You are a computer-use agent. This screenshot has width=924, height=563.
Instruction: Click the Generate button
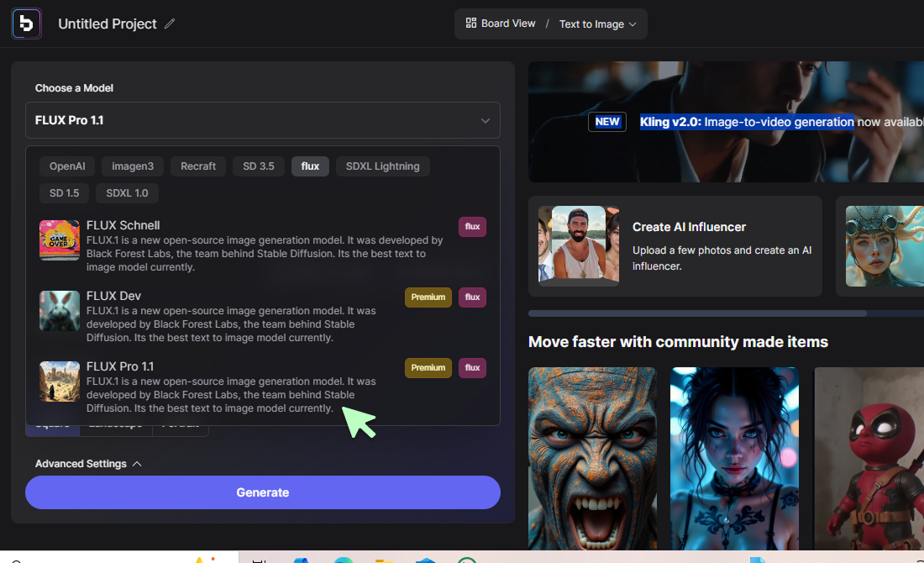263,492
